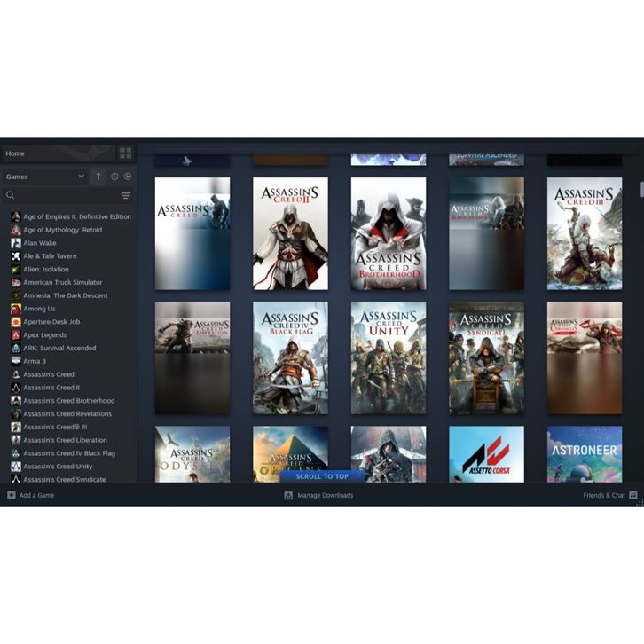644x644 pixels.
Task: Click Add a Game text
Action: pos(36,495)
